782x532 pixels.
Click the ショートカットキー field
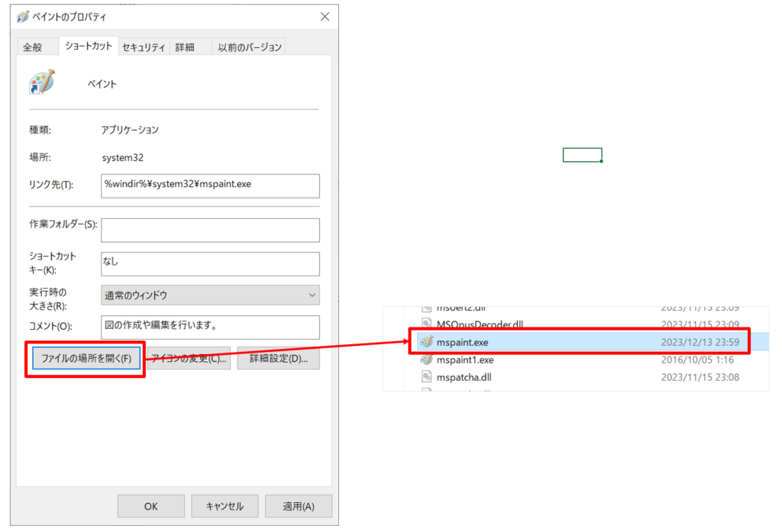(x=210, y=264)
